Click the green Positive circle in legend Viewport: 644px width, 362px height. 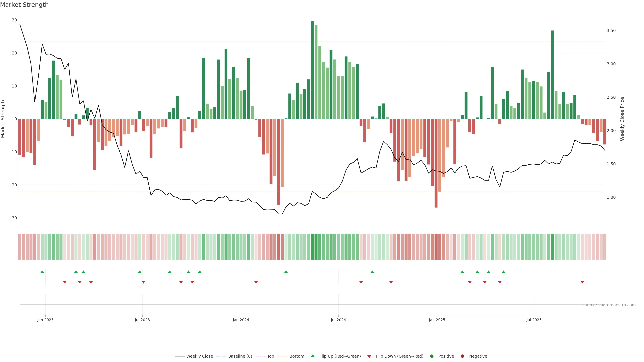coord(432,356)
